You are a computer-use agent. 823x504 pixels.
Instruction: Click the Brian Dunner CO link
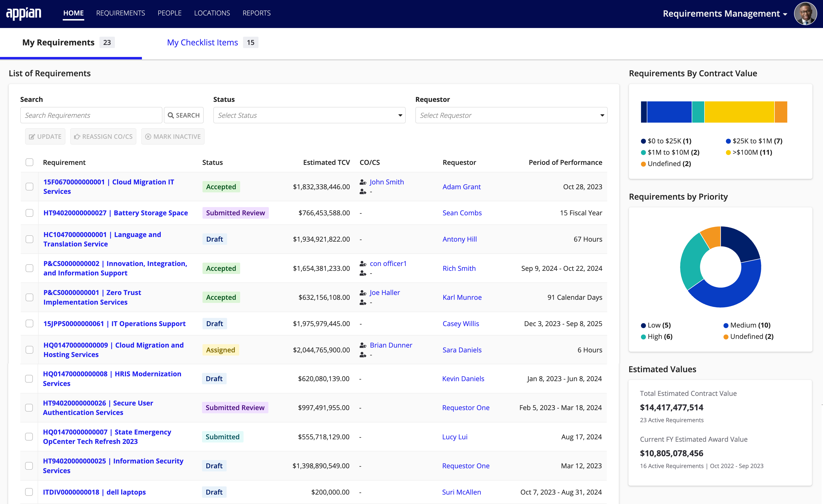point(391,345)
